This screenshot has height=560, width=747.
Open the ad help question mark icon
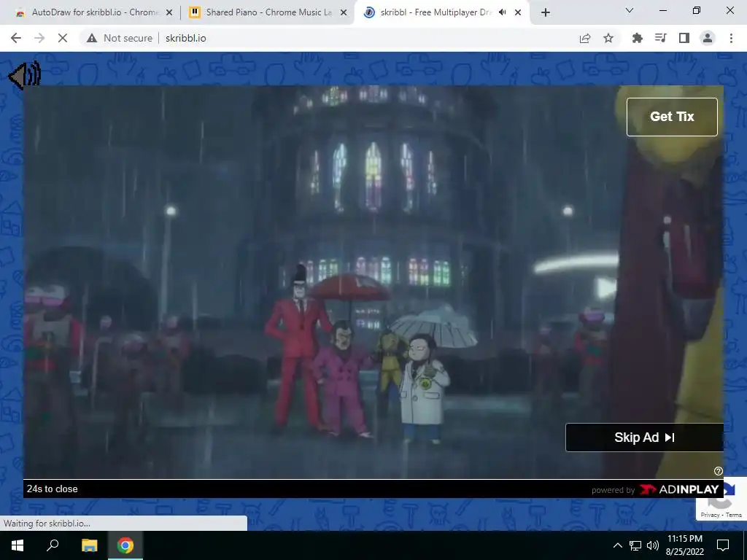coord(719,471)
